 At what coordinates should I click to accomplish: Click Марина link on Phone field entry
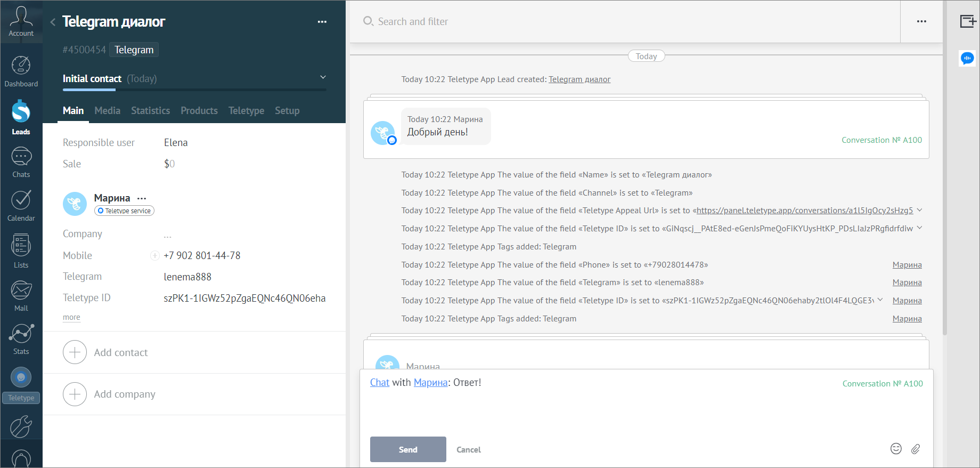907,265
